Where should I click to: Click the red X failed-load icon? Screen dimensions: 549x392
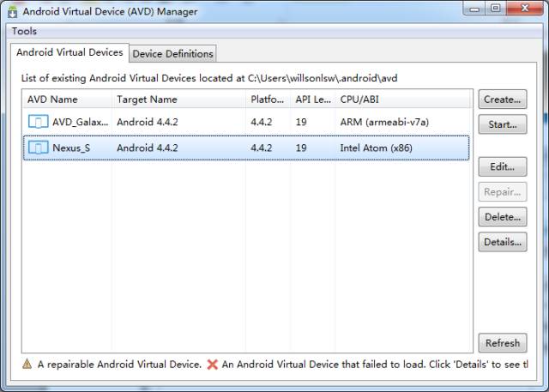pos(212,365)
